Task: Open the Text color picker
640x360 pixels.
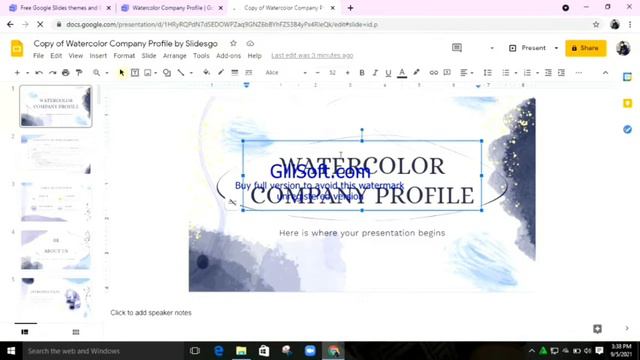Action: (402, 73)
